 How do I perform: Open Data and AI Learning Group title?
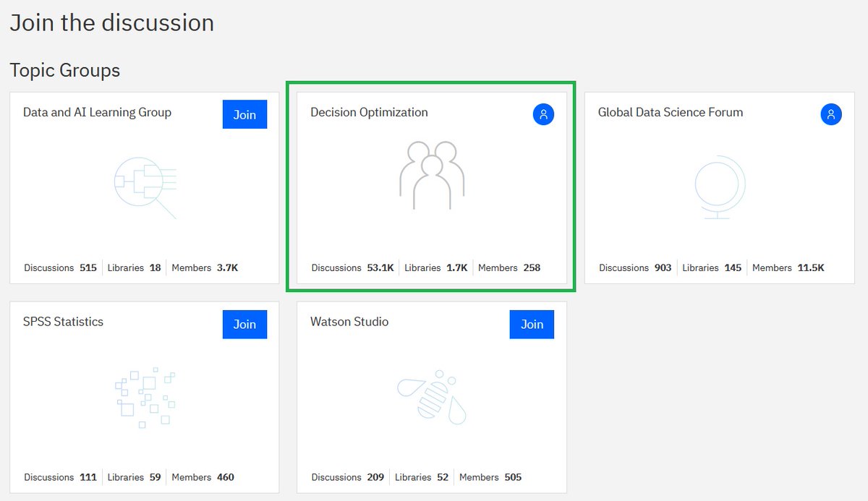click(97, 112)
